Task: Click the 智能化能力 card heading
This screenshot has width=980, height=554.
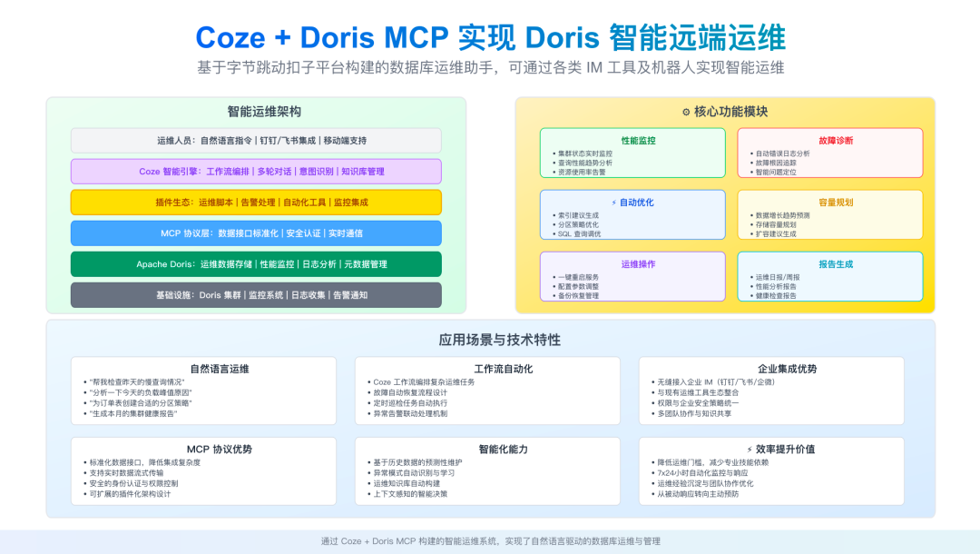Action: click(x=503, y=449)
